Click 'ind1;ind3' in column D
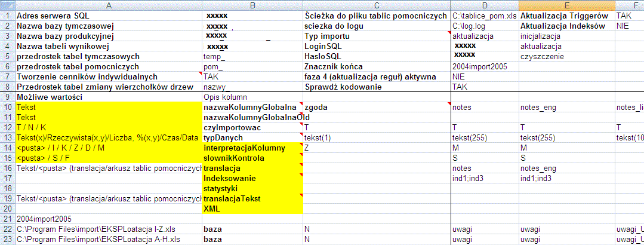 click(485, 179)
